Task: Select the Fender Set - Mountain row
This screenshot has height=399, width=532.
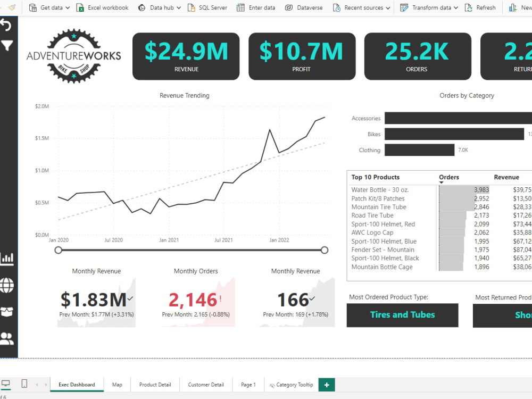Action: [441, 250]
